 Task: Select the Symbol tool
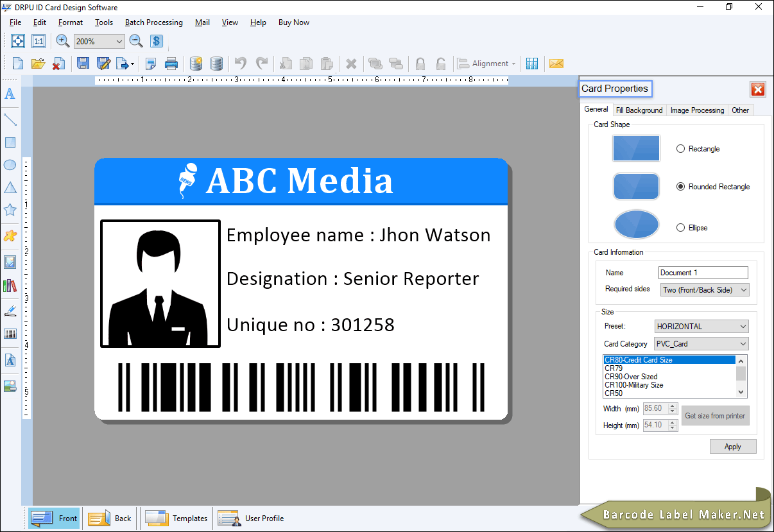click(x=10, y=236)
